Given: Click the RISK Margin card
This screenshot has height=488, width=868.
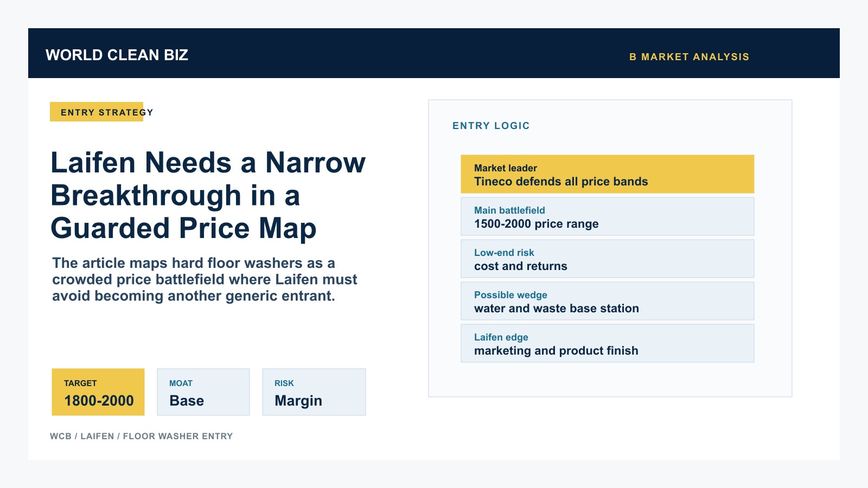Looking at the screenshot, I should click(x=314, y=392).
